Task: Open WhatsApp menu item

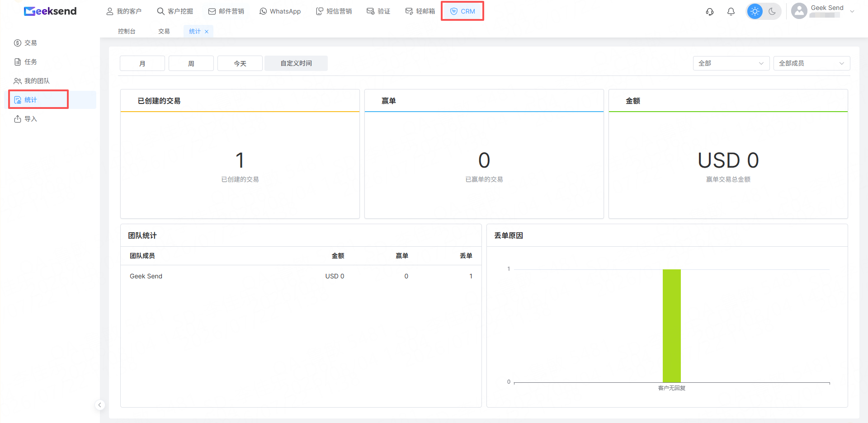Action: [x=280, y=11]
